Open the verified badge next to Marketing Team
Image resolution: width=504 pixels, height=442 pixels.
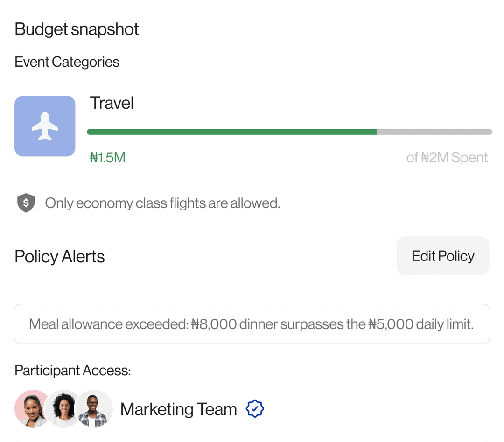[x=254, y=408]
